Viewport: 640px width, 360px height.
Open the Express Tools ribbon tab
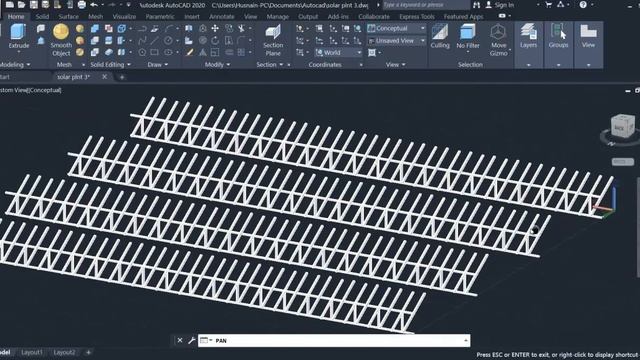[417, 17]
